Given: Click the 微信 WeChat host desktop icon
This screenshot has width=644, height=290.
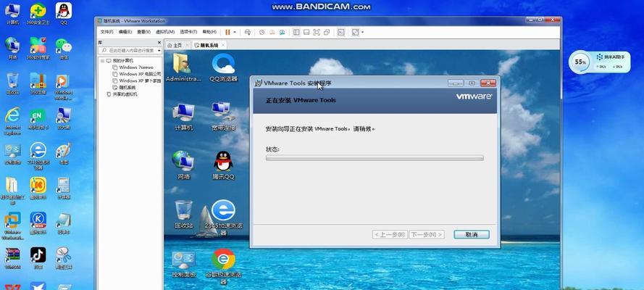Looking at the screenshot, I should click(63, 49).
